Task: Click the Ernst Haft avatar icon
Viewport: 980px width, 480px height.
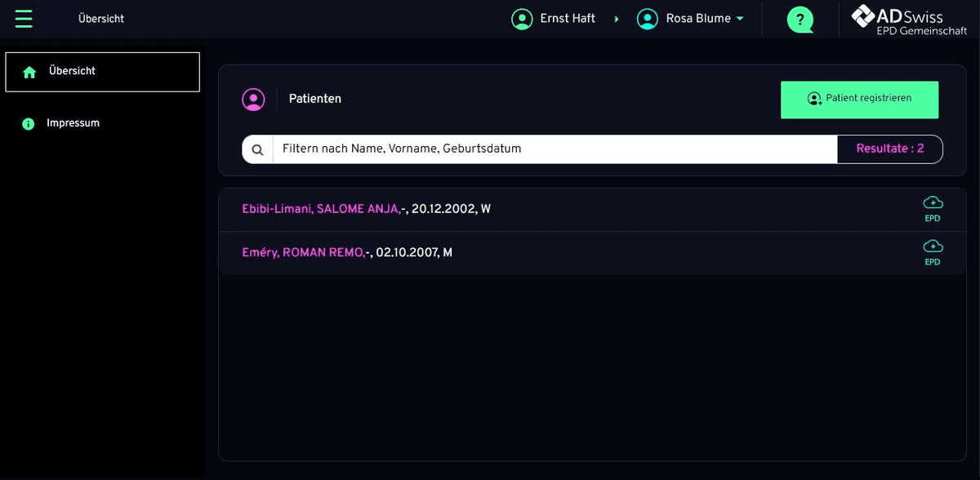Action: click(522, 19)
